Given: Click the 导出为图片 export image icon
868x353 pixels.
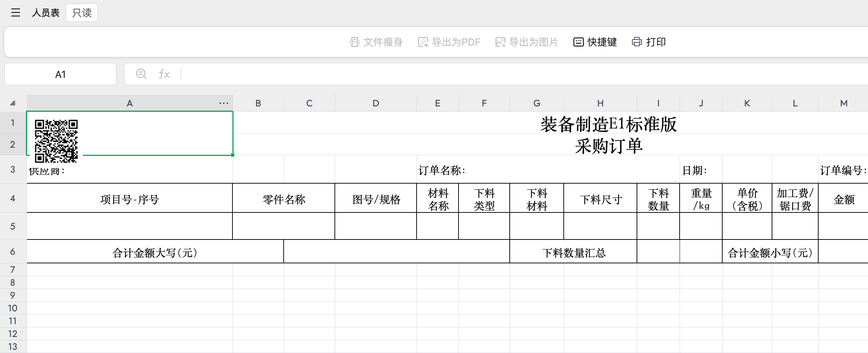Looking at the screenshot, I should (500, 42).
